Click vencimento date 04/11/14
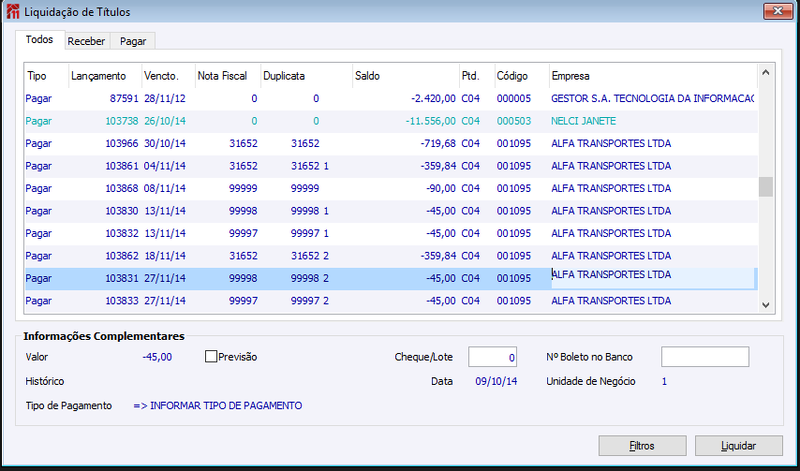Viewport: 800px width, 471px height. tap(164, 166)
